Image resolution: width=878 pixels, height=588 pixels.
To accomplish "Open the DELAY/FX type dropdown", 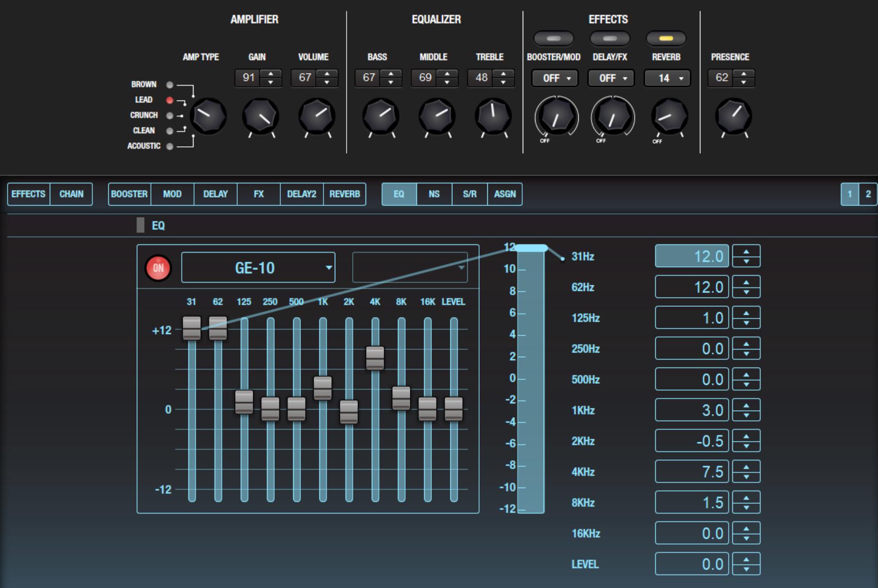I will point(611,78).
